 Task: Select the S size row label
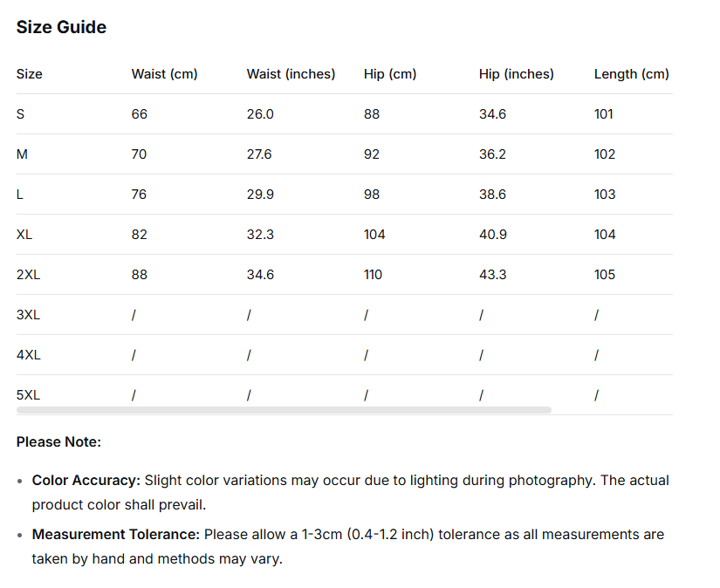pyautogui.click(x=21, y=114)
